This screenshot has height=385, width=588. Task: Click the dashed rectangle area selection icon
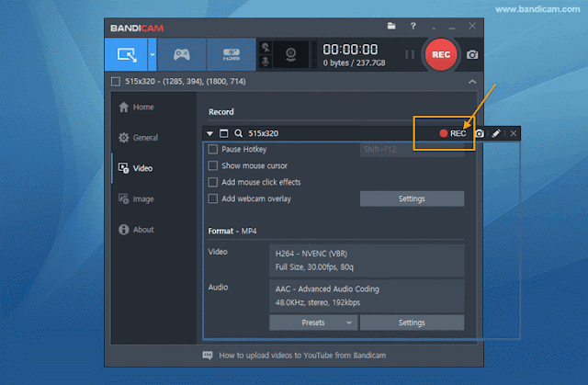pyautogui.click(x=116, y=82)
